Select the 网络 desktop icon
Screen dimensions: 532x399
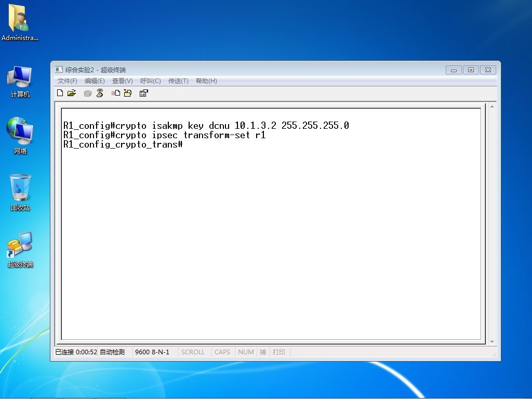[20, 136]
